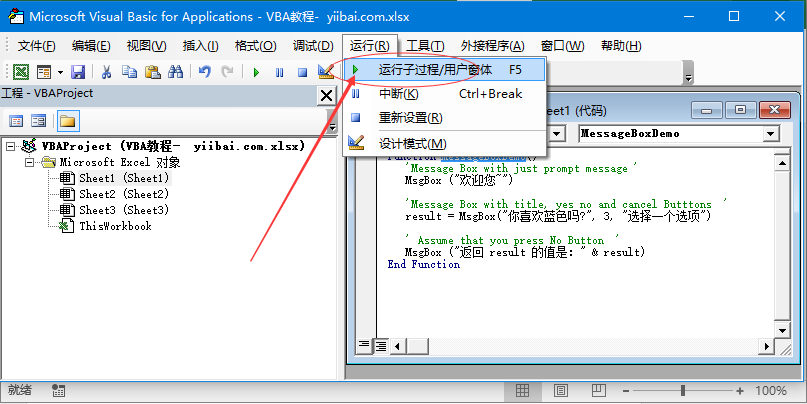
Task: Open the 调试(D) menu
Action: pos(313,46)
